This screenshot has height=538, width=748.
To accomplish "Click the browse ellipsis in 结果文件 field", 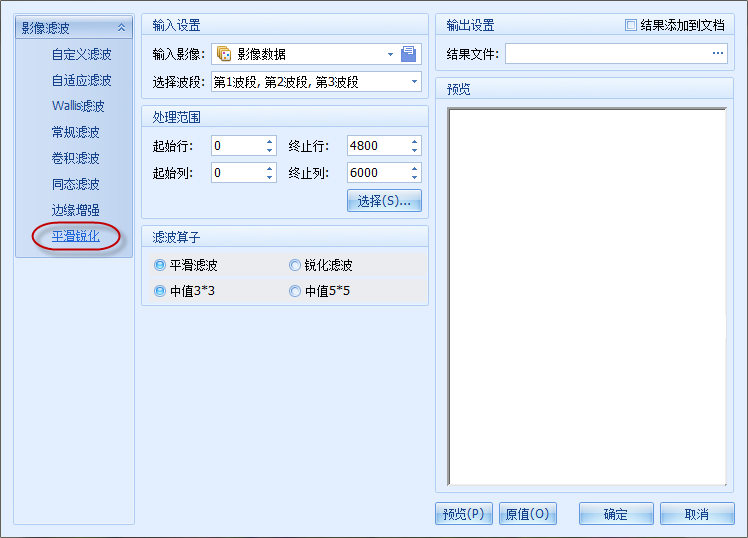I will click(717, 54).
